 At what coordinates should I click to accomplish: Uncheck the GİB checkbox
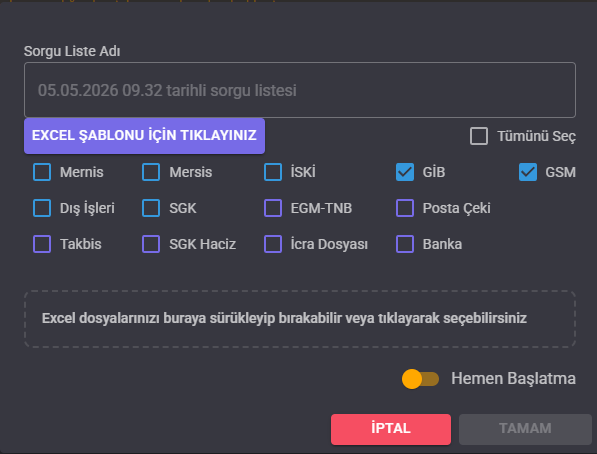click(x=405, y=172)
